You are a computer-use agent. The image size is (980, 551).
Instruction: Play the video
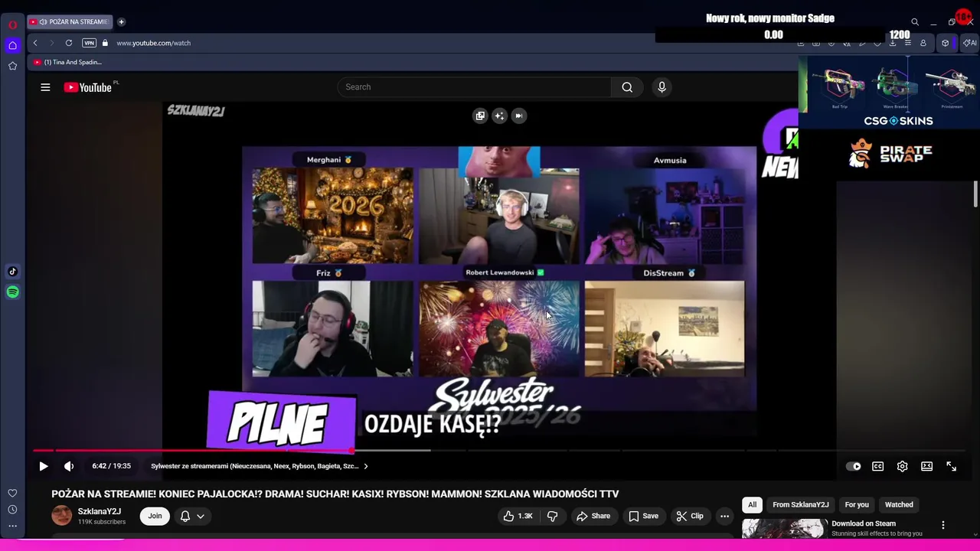pyautogui.click(x=44, y=466)
